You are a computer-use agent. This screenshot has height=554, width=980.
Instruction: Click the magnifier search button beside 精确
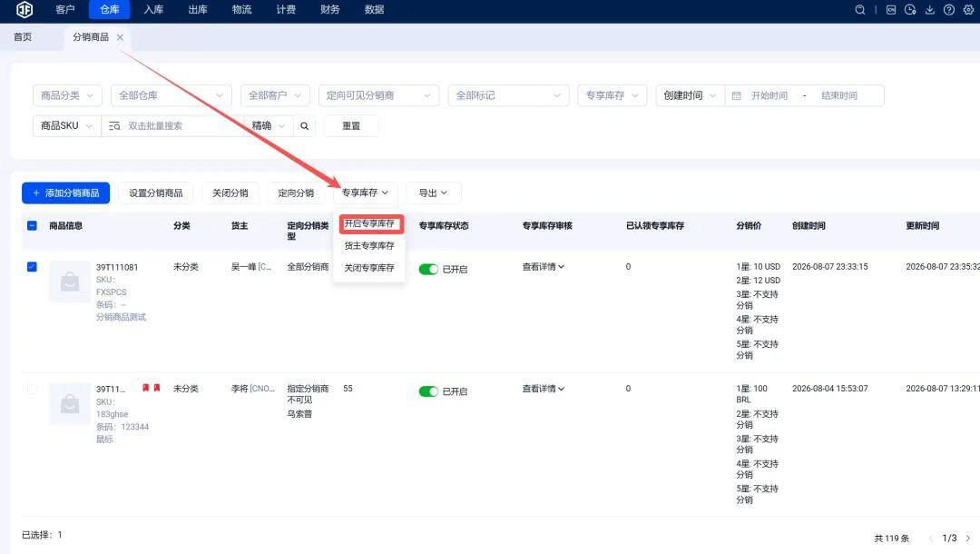pos(304,125)
